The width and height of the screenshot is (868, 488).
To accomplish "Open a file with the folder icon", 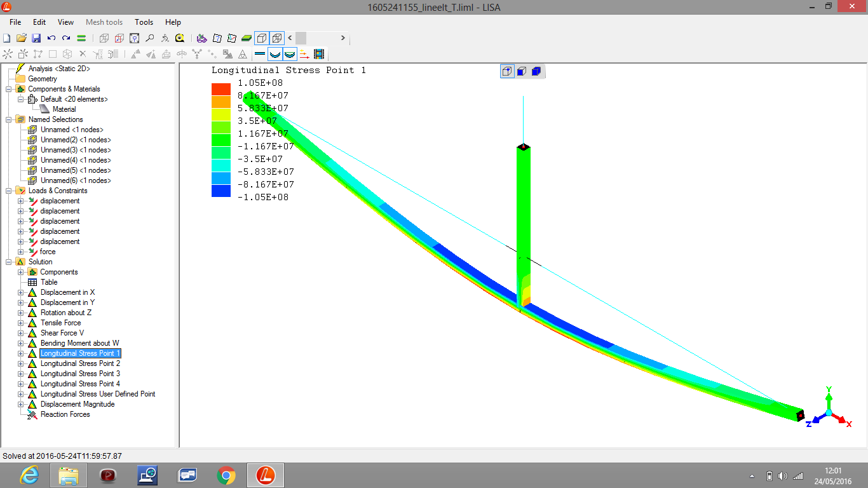I will [x=22, y=38].
